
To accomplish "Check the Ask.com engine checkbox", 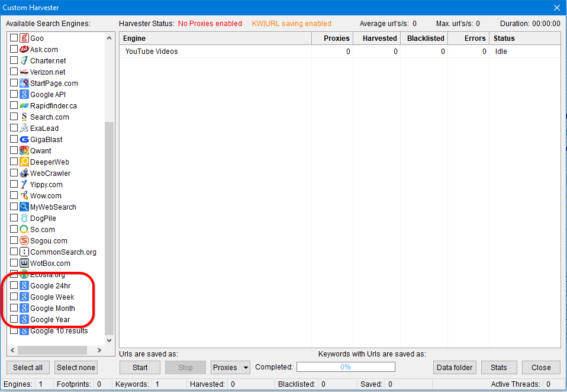I will 14,49.
